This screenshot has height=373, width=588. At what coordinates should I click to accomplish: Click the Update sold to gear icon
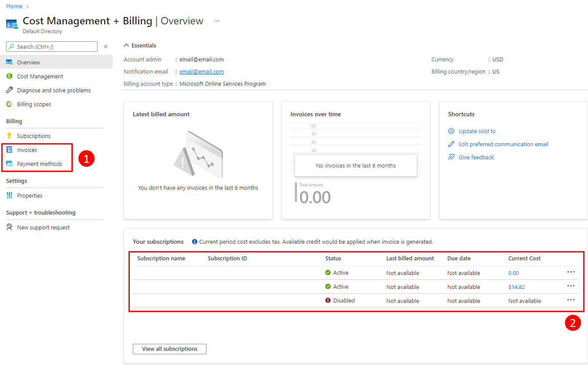[451, 131]
